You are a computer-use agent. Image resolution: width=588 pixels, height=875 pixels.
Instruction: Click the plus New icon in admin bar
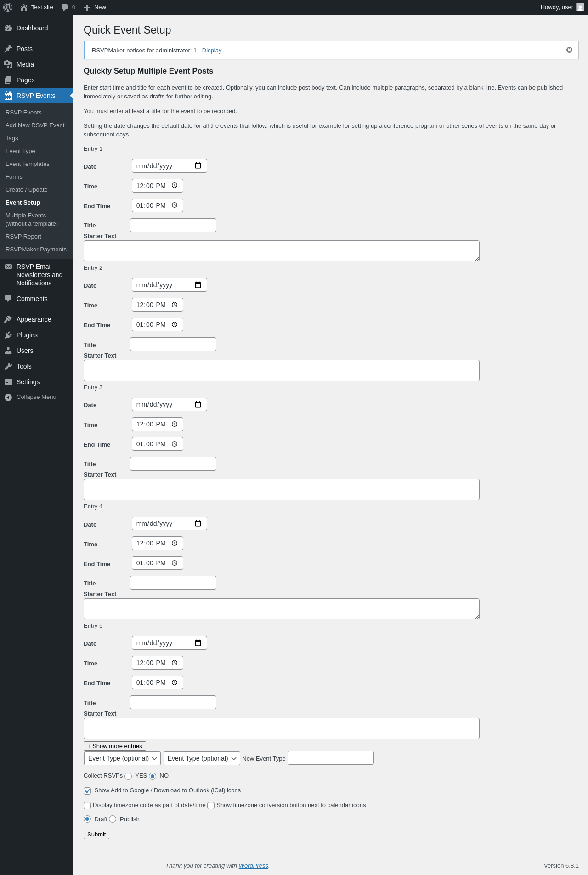tap(87, 7)
